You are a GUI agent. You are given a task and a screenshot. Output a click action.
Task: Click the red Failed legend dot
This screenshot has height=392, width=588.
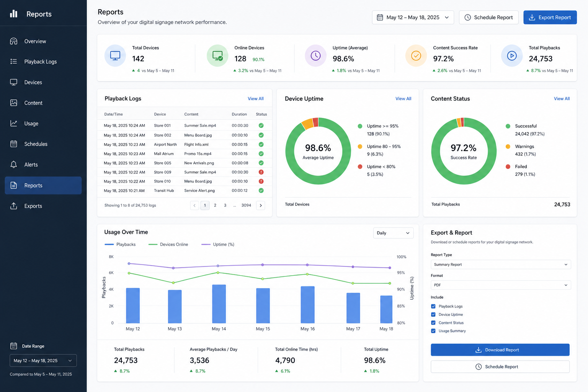(508, 167)
